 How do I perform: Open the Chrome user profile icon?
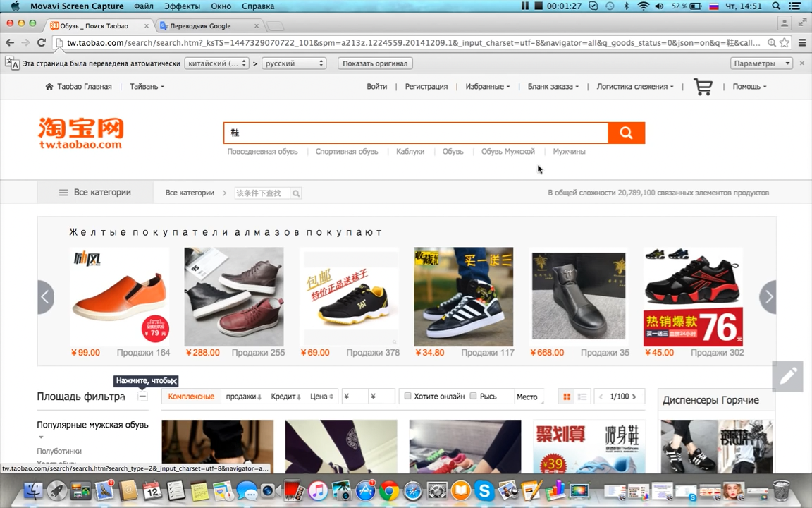785,23
